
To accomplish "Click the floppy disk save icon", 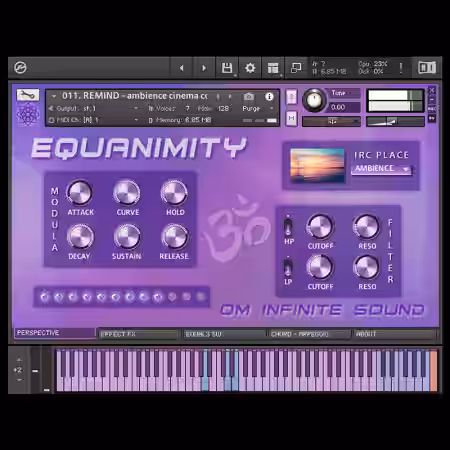I will tap(227, 68).
